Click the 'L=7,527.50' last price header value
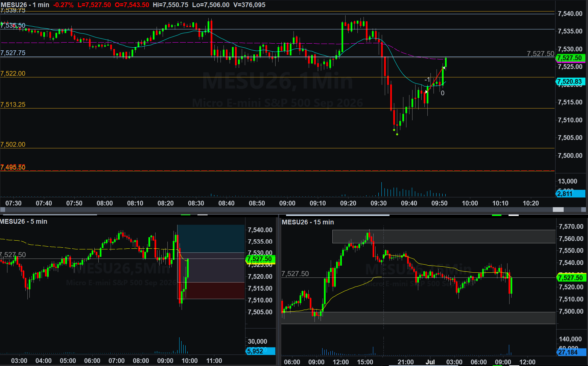This screenshot has height=366, width=588. (94, 5)
